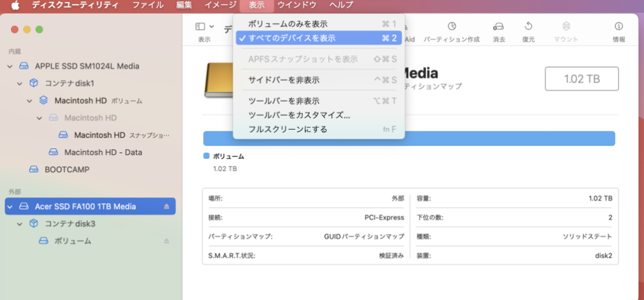Screen dimensions: 644x300
Task: Click the 外部 location value in table
Action: click(x=398, y=199)
